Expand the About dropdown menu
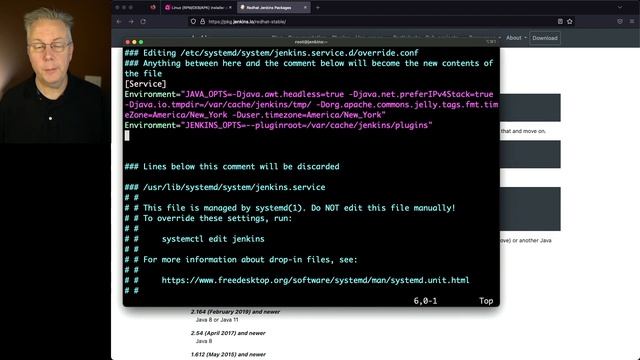The image size is (640, 360). (x=516, y=38)
